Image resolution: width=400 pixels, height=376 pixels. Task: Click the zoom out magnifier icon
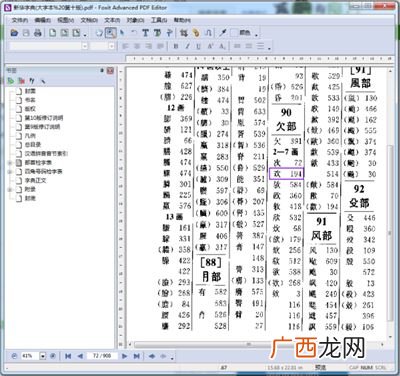point(14,356)
